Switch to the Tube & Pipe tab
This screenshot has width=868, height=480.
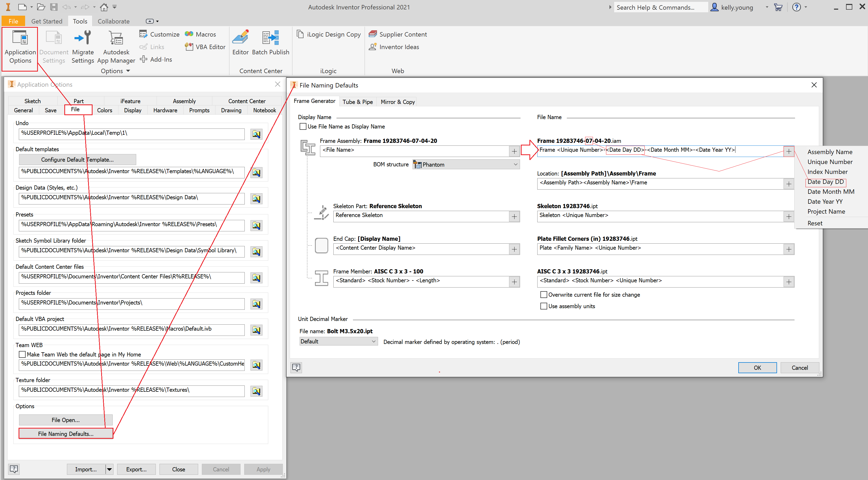(357, 102)
